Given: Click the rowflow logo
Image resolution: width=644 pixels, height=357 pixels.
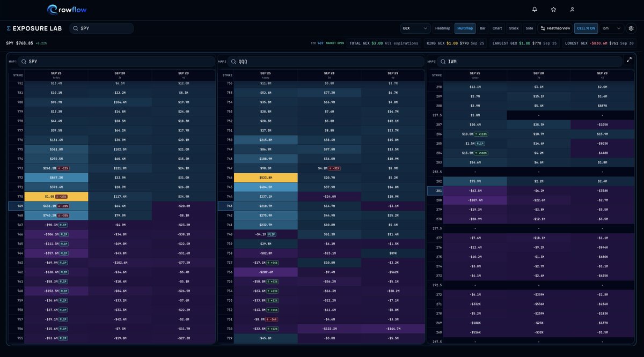Looking at the screenshot, I should point(67,9).
